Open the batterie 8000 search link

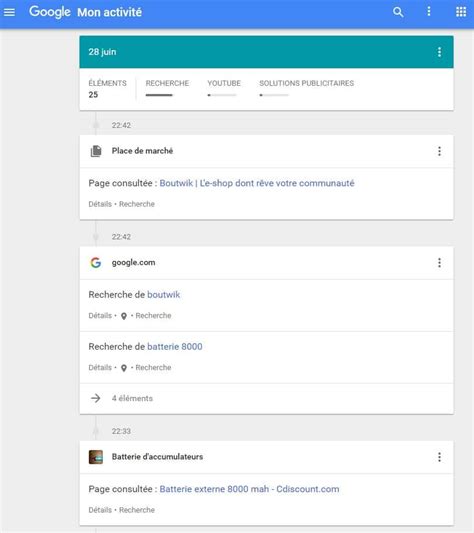coord(175,347)
